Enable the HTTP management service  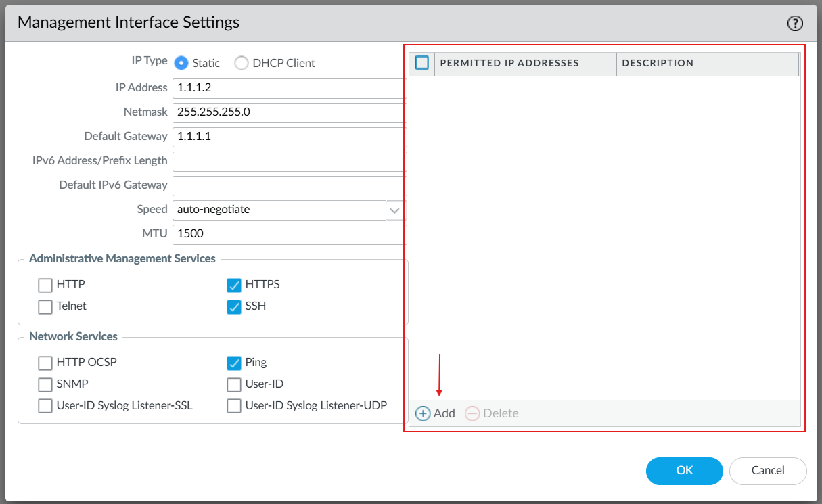coord(45,285)
